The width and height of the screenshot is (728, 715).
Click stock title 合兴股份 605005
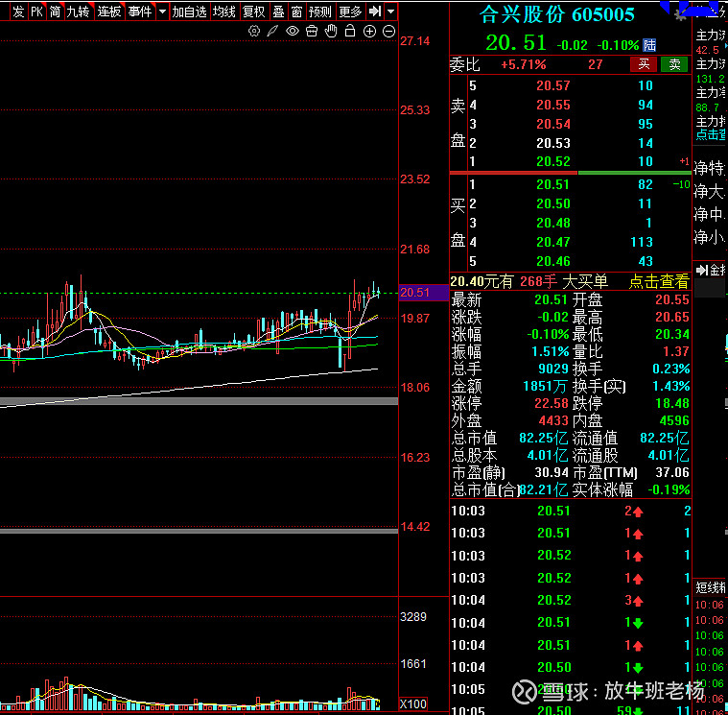click(x=556, y=14)
